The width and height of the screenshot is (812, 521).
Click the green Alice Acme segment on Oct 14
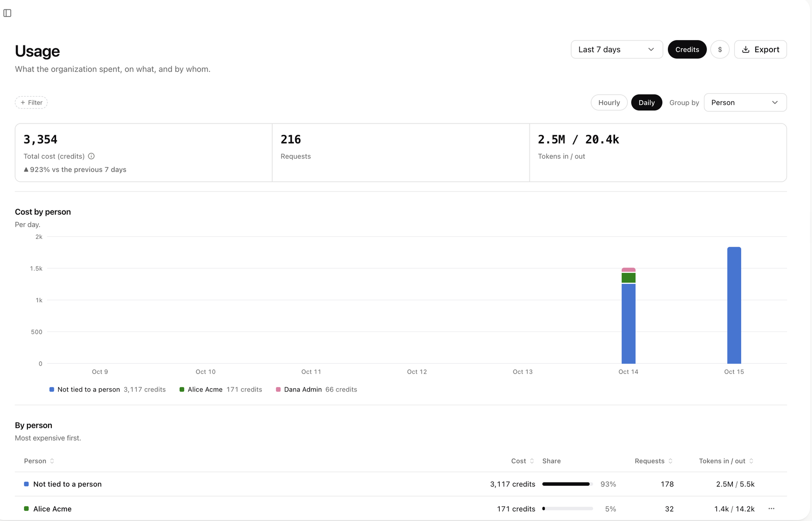coord(628,278)
